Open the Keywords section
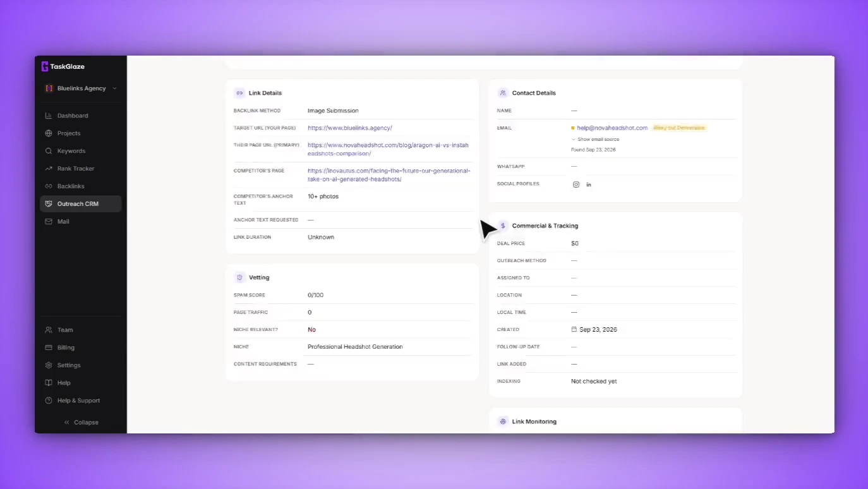Screen dimensions: 868x489 80,151
